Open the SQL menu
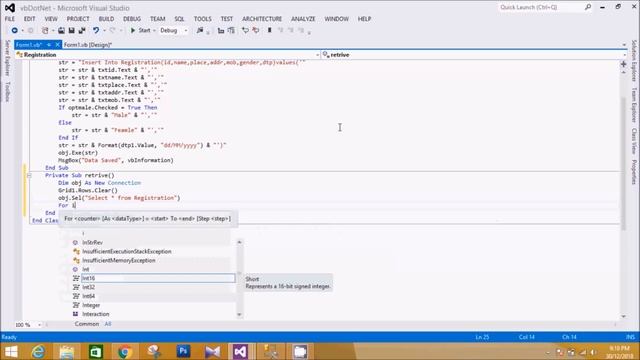Viewport: 640px width, 360px height. pyautogui.click(x=179, y=19)
